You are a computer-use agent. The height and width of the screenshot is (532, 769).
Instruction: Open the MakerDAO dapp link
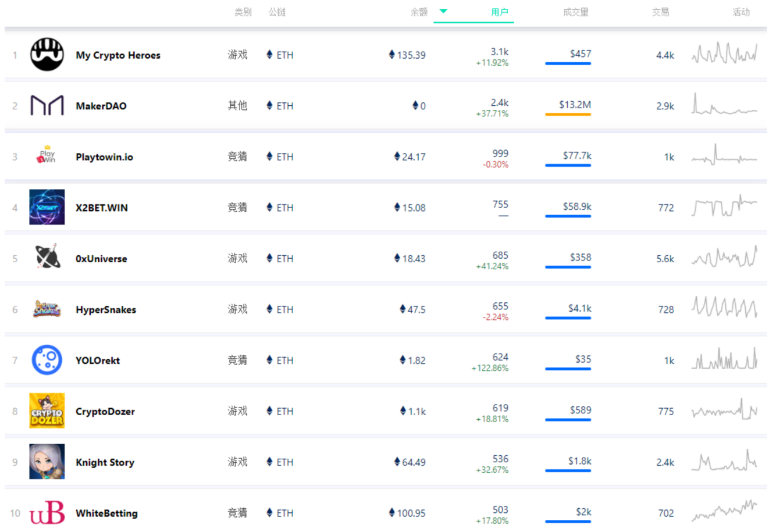click(101, 106)
